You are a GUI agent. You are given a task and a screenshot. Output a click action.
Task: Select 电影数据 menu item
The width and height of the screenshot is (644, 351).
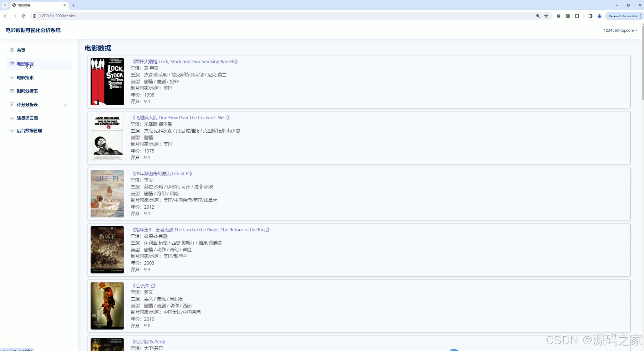click(x=25, y=64)
